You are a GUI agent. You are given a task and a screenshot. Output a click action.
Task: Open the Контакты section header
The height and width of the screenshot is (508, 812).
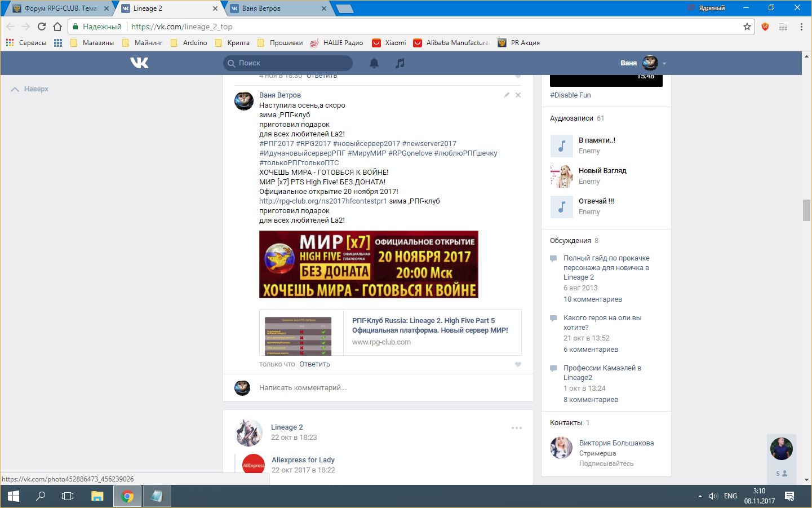click(x=566, y=423)
